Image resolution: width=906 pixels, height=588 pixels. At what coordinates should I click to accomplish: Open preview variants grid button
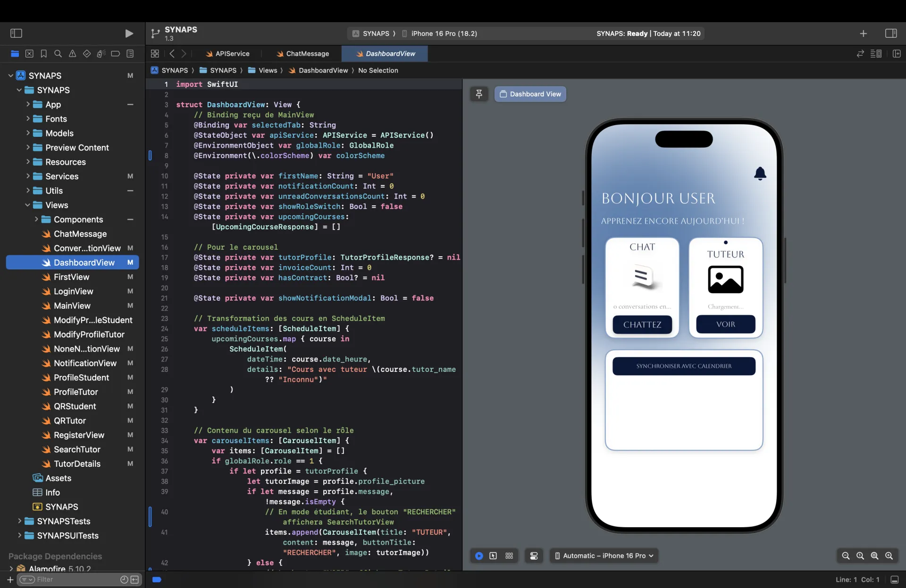coord(509,556)
